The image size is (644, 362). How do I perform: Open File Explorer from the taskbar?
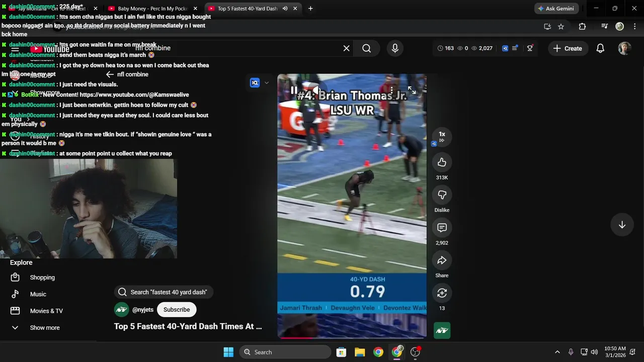pos(360,352)
